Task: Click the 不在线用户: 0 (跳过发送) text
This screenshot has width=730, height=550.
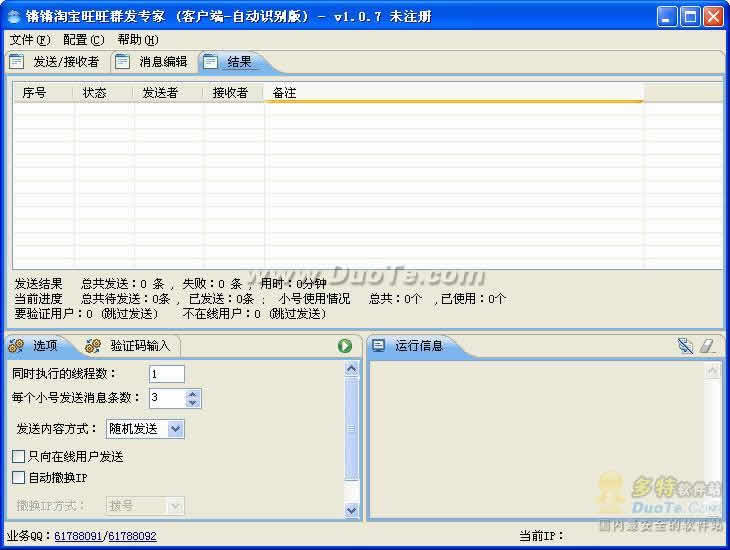Action: (x=255, y=314)
